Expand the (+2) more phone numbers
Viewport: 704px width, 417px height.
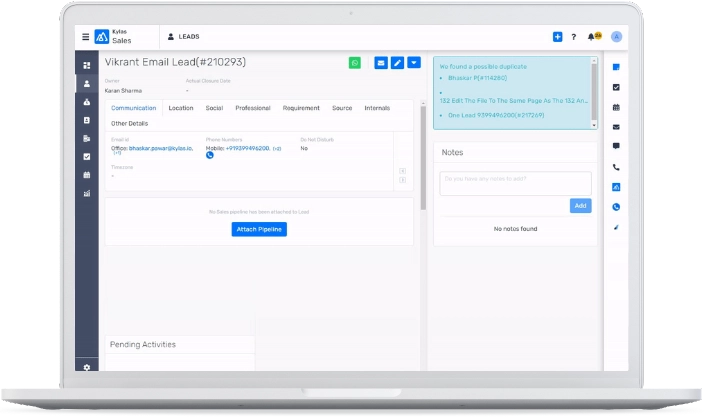(277, 149)
